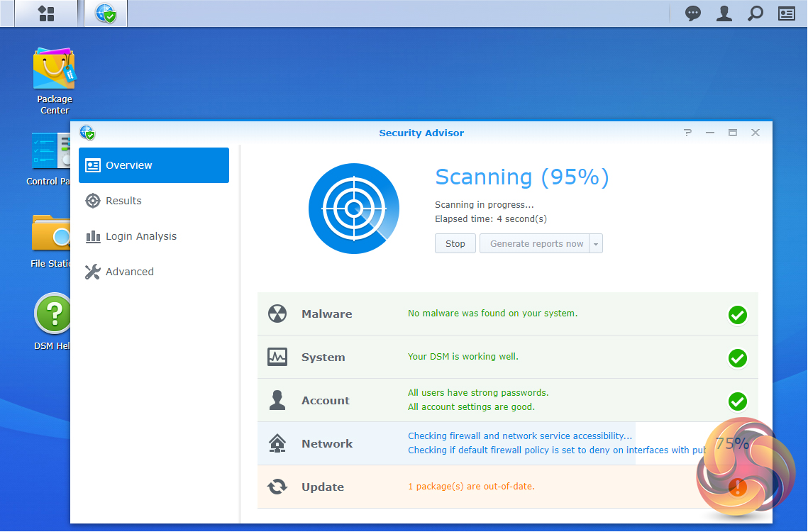Expand the Generate reports dropdown arrow
Screen dimensions: 808x532
(596, 243)
